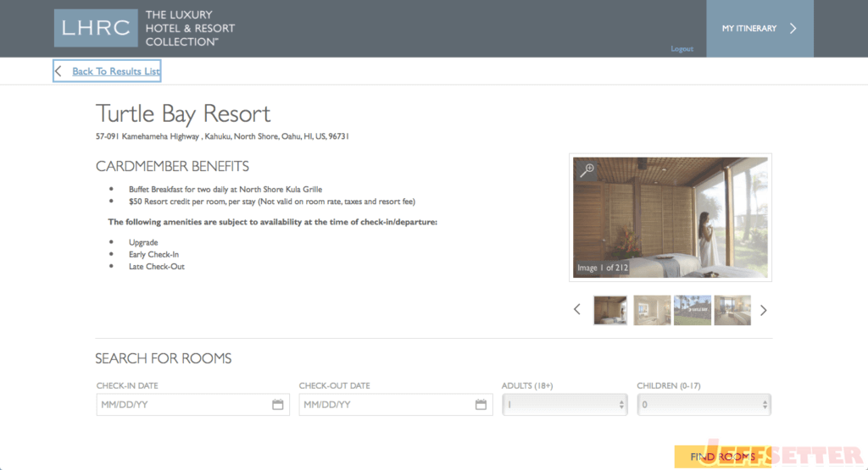Click the $50 Resort credit benefit text
Screen dimensions: 868x470
pos(272,202)
